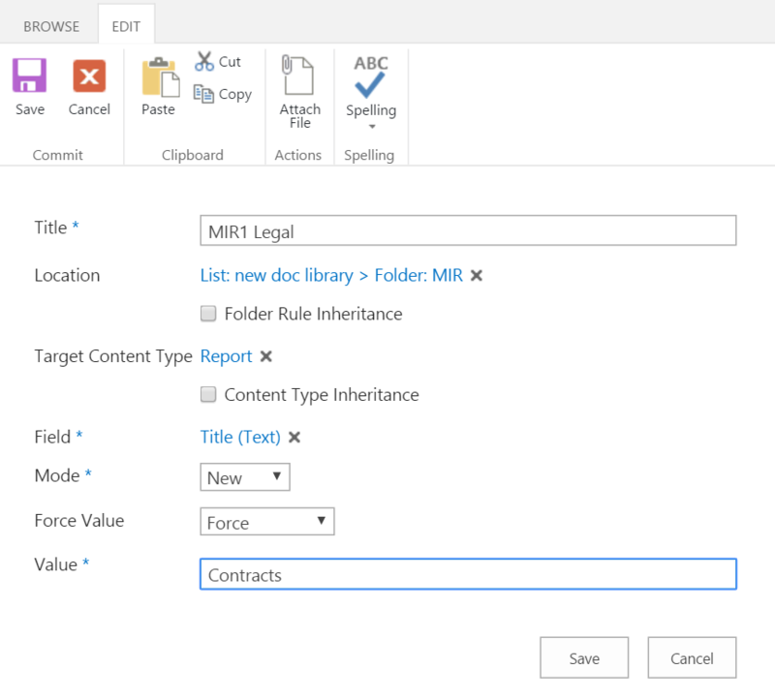Enable Folder Rule Inheritance checkbox

pos(207,314)
